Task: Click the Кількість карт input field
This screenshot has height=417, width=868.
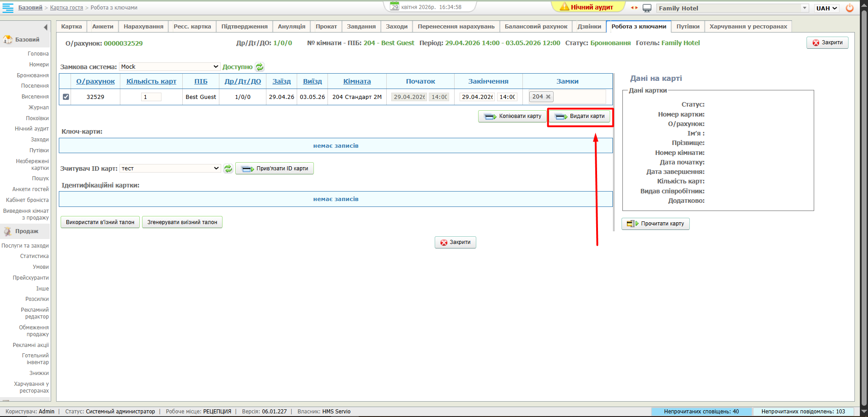Action: coord(151,97)
